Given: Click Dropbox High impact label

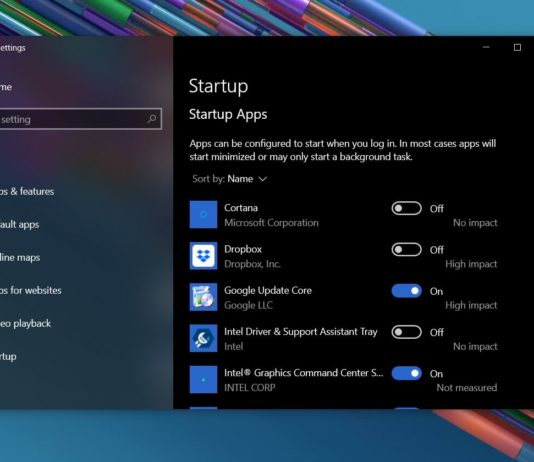Looking at the screenshot, I should pos(471,264).
